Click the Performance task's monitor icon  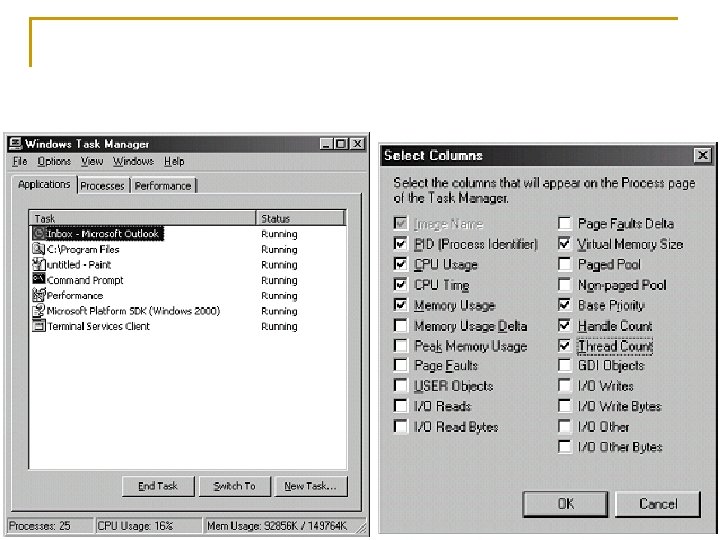click(39, 295)
